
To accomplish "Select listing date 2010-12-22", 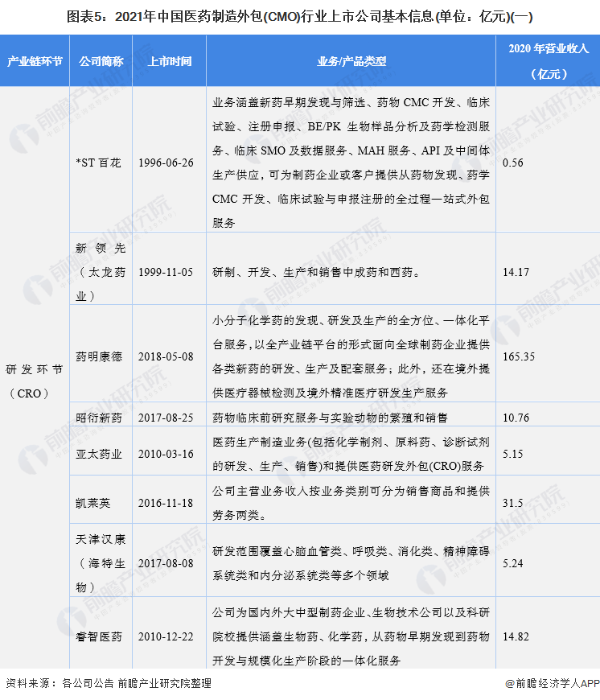I will (166, 636).
